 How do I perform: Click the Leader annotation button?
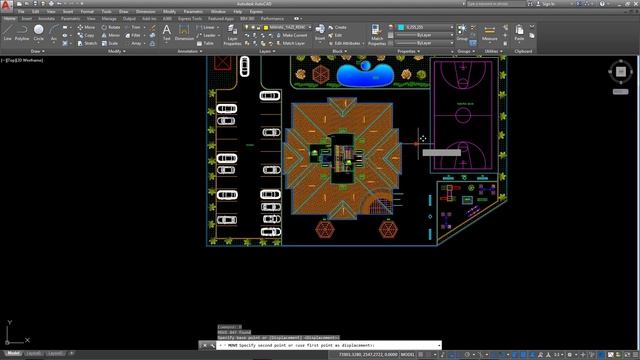tap(207, 35)
